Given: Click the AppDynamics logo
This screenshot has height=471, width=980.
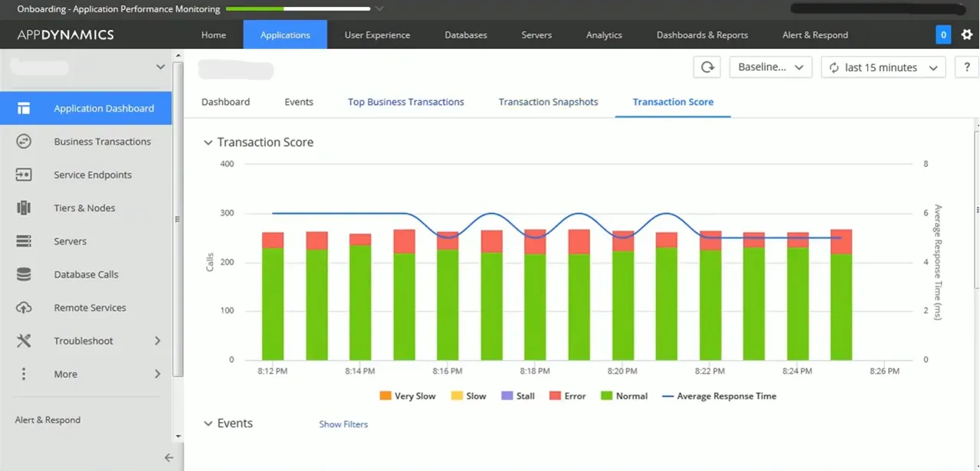Looking at the screenshot, I should pyautogui.click(x=66, y=34).
